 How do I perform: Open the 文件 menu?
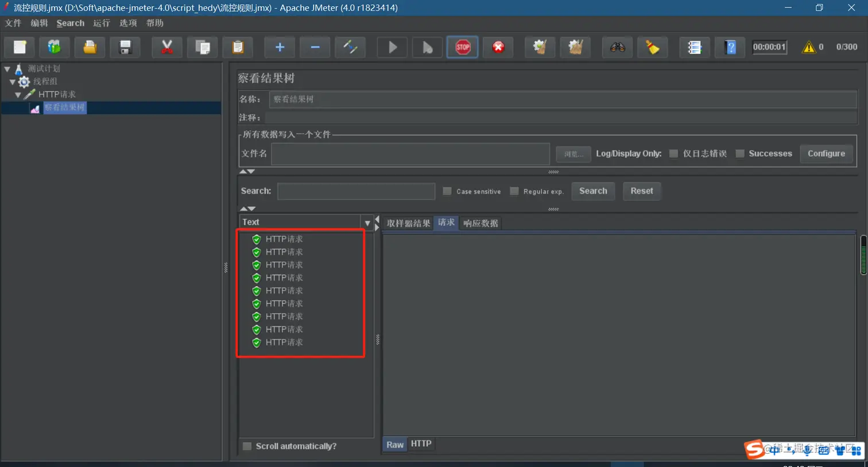tap(13, 23)
